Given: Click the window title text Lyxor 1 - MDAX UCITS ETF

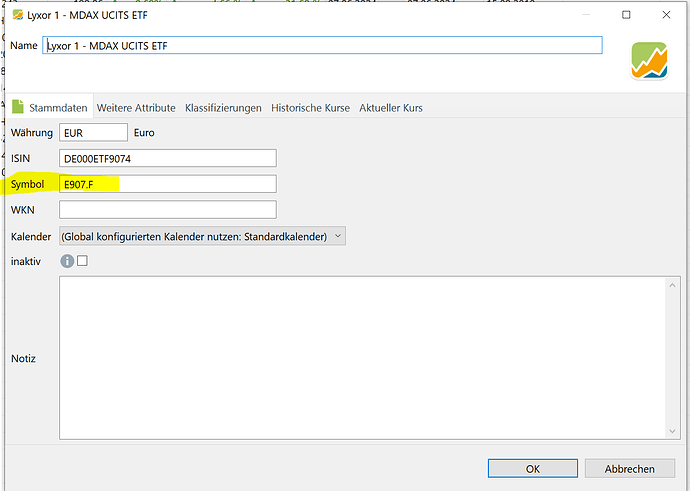Looking at the screenshot, I should [x=87, y=15].
